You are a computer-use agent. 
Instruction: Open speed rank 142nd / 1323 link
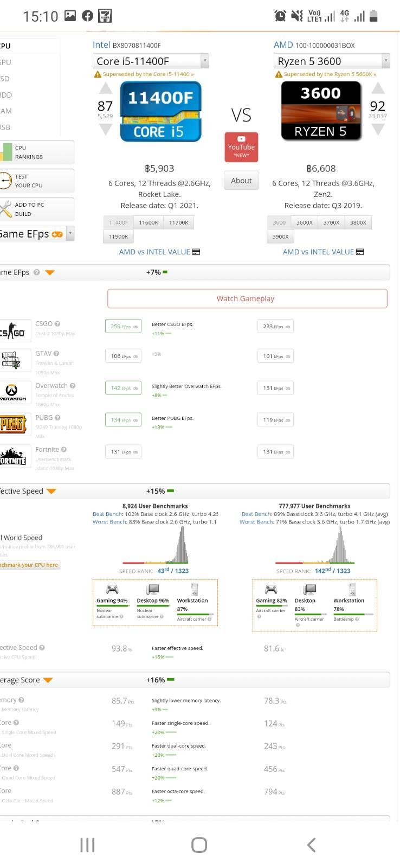point(332,571)
